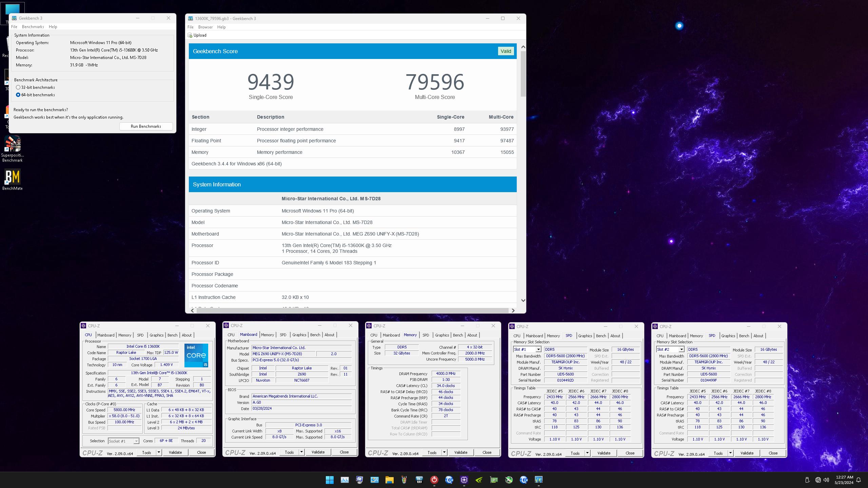Open Browser menu in Geekbench results window
Screen dimensions: 868x488
click(205, 27)
